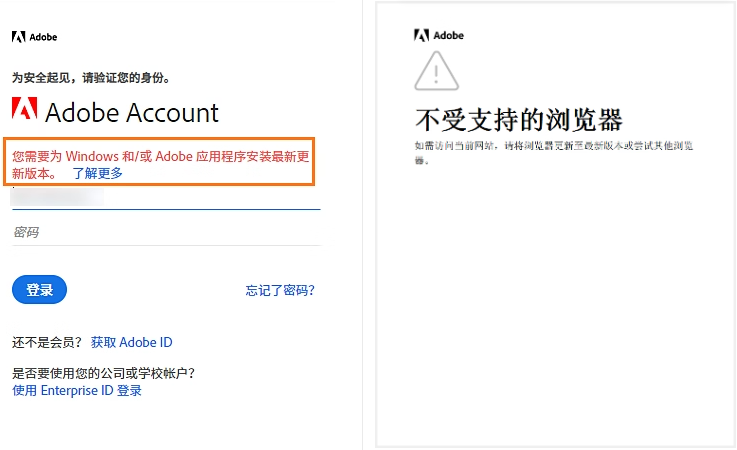Viewport: 737px width, 450px height.
Task: Click the Adobe wordmark text in the login panel header
Action: coord(44,37)
